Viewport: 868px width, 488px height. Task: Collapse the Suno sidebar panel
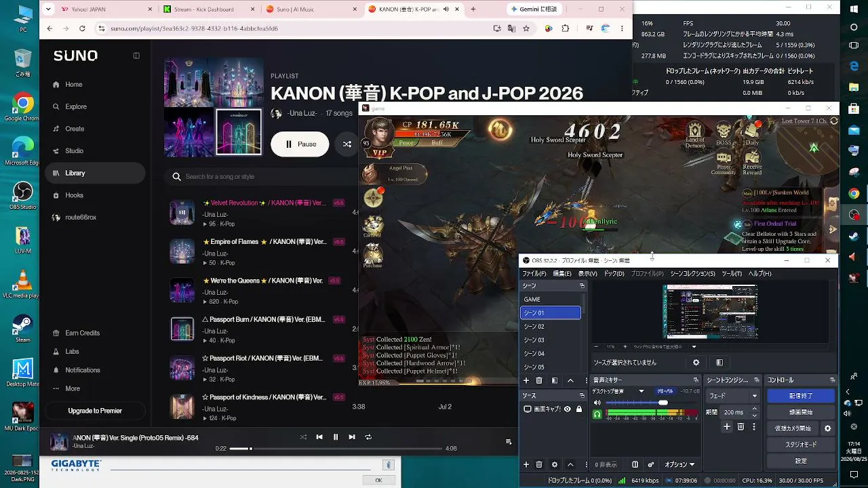click(x=136, y=56)
